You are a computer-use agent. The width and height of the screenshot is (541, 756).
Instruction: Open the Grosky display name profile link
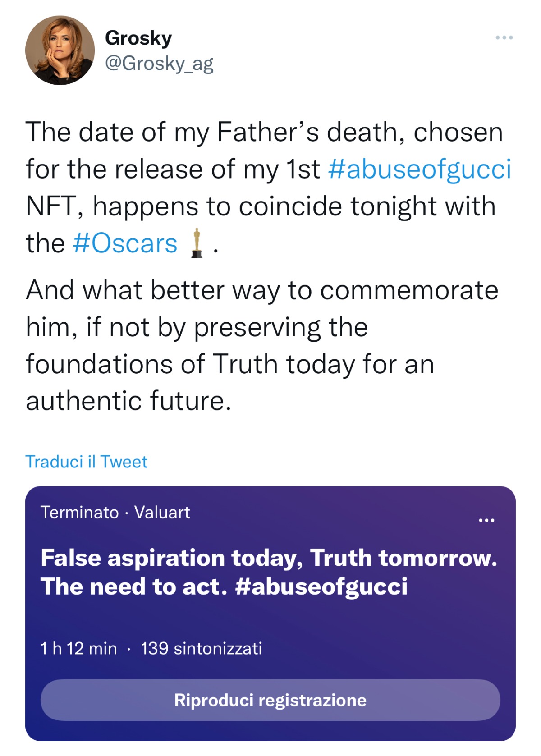click(138, 38)
